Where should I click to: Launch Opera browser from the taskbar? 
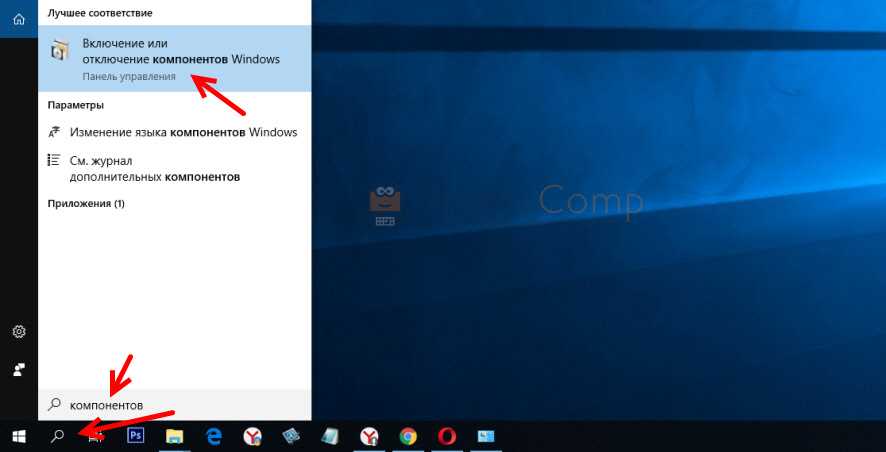(447, 436)
